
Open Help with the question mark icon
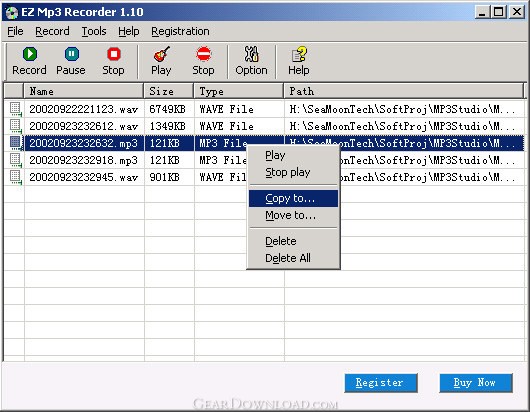pyautogui.click(x=299, y=54)
